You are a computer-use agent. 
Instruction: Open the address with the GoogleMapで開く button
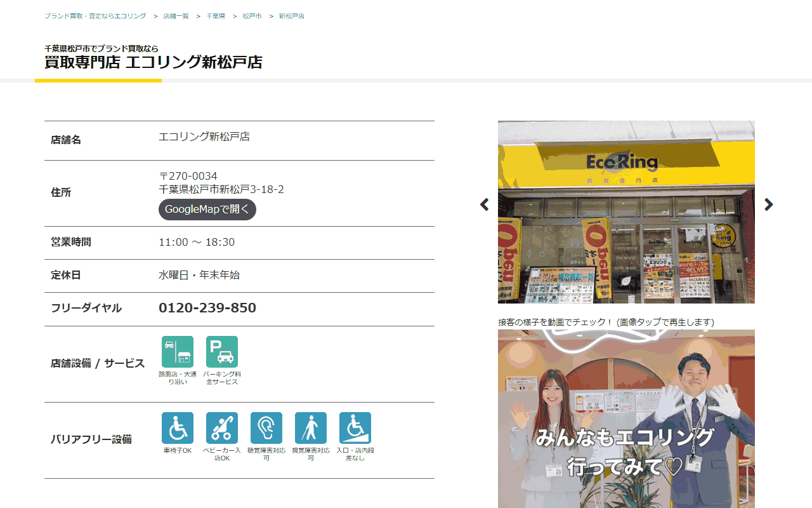(207, 210)
